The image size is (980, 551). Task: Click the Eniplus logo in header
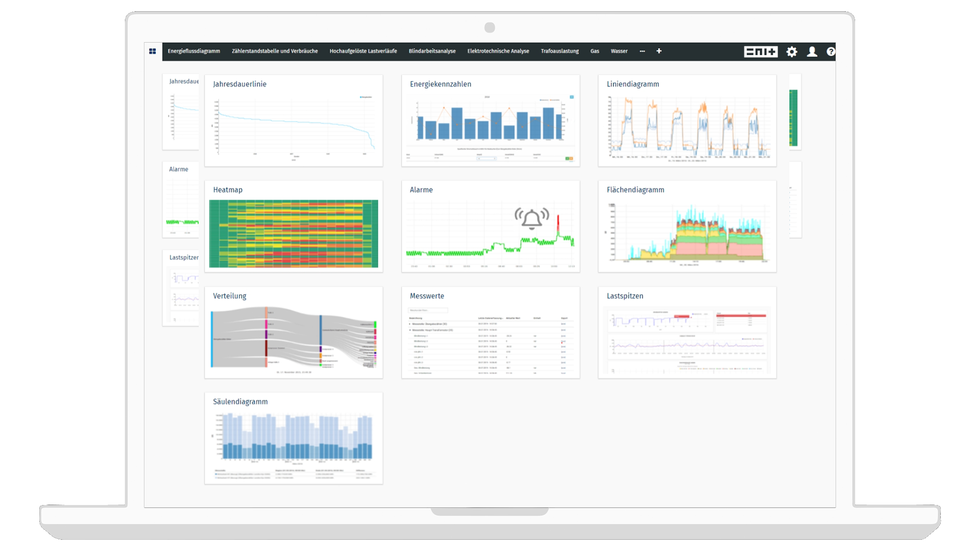[761, 52]
